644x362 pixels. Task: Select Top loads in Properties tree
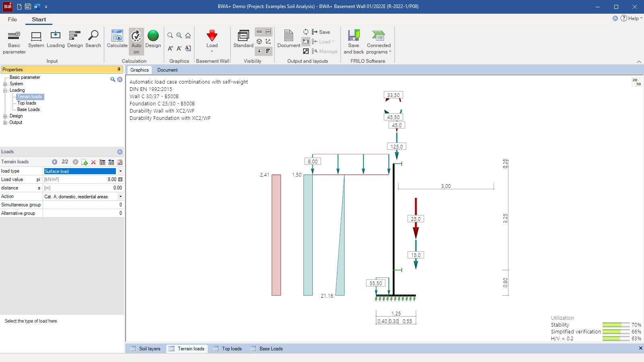pos(27,103)
